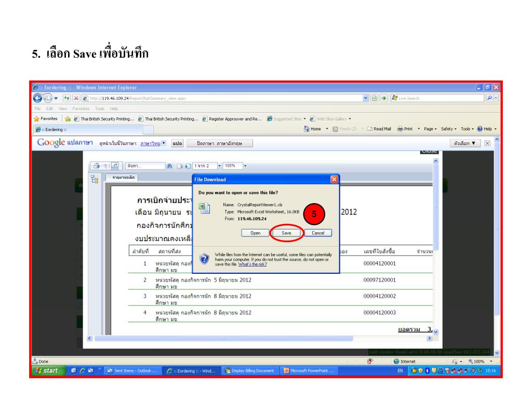Image resolution: width=532 pixels, height=399 pixels.
Task: Open the ตัวเลือก options button
Action: (465, 143)
